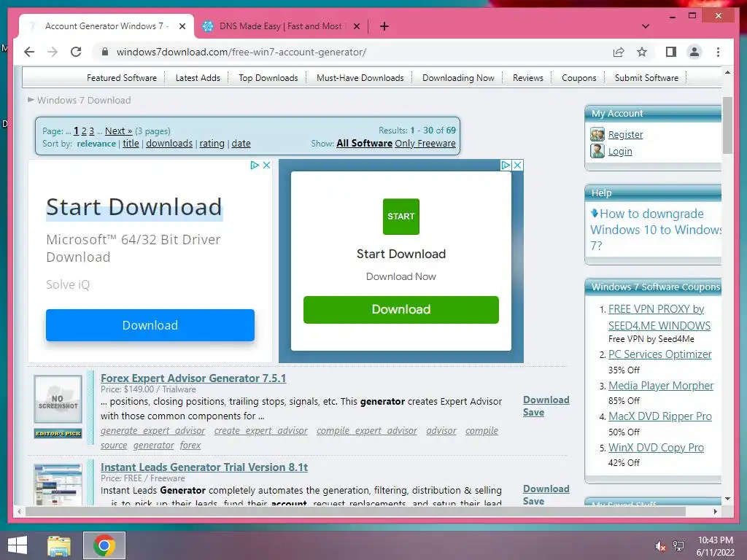Open the Must-Have Downloads menu item
This screenshot has width=747, height=560.
click(x=360, y=77)
